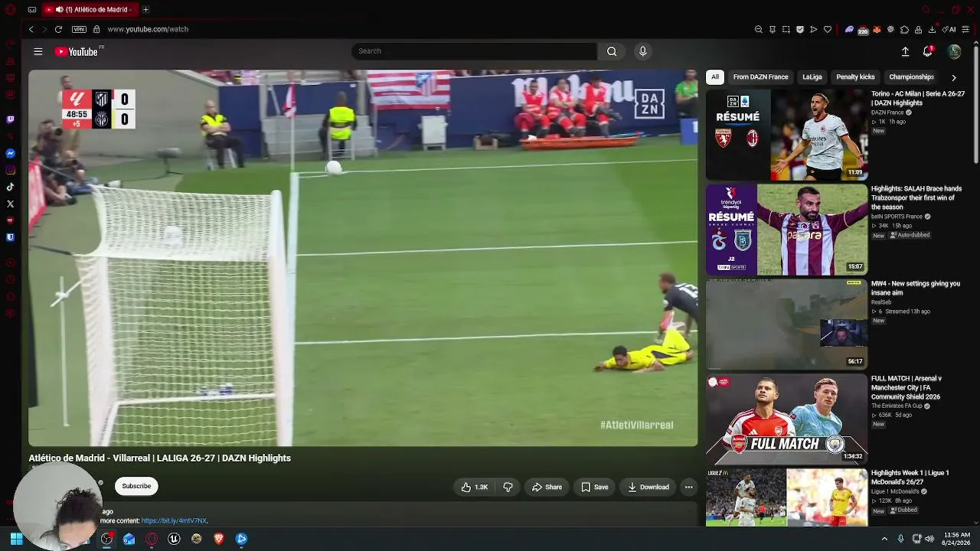The height and width of the screenshot is (551, 980).
Task: Open Unreal Engine from the taskbar
Action: (x=174, y=539)
